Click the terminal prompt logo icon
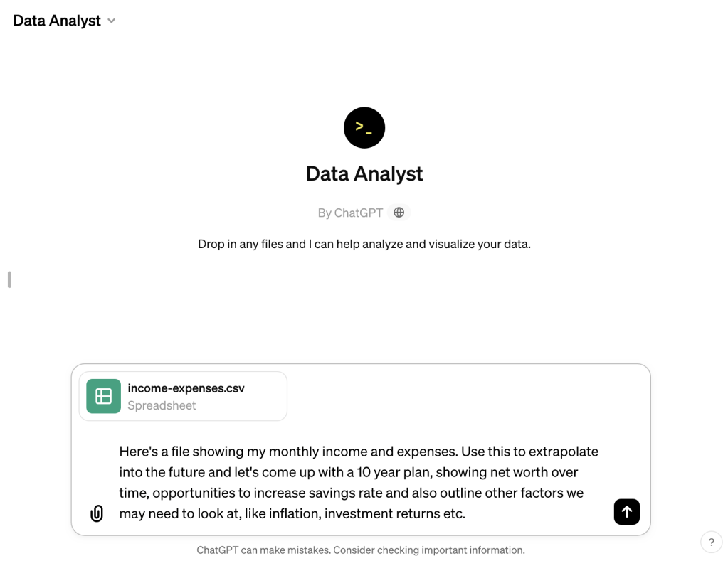728x561 pixels. [x=364, y=128]
